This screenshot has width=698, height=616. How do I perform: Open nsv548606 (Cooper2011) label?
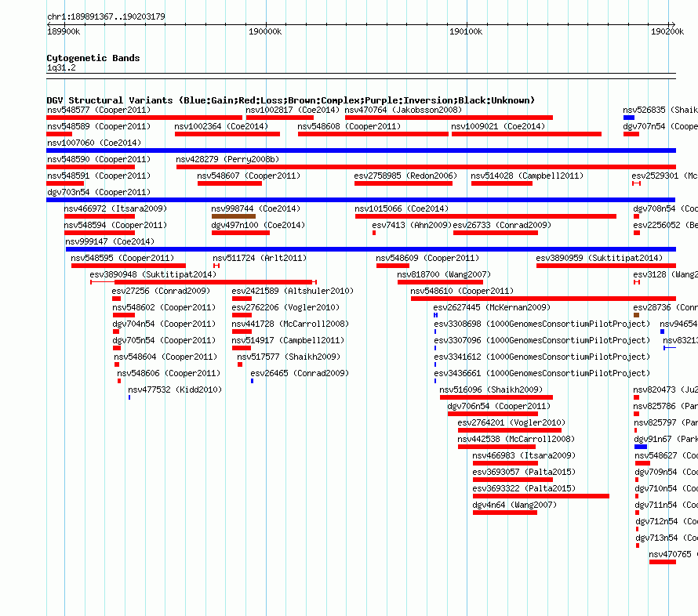(169, 373)
